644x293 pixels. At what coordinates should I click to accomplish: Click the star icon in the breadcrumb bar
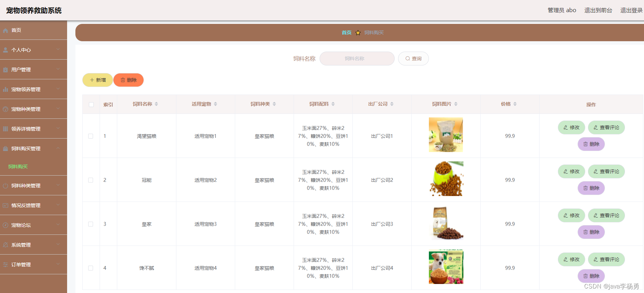(358, 33)
